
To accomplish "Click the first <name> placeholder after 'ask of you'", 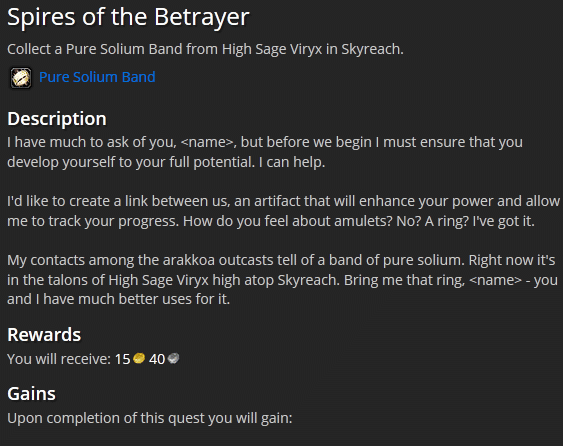I will [207, 142].
